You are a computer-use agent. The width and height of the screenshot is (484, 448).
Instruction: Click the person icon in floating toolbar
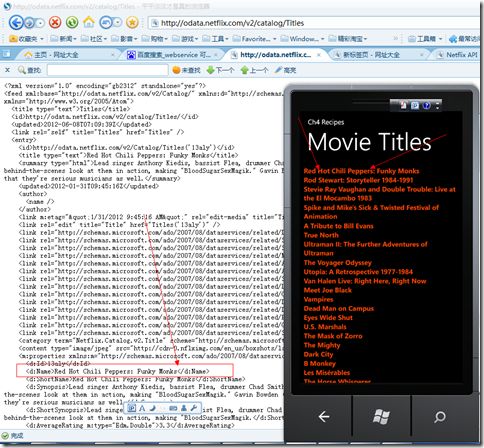(184, 408)
